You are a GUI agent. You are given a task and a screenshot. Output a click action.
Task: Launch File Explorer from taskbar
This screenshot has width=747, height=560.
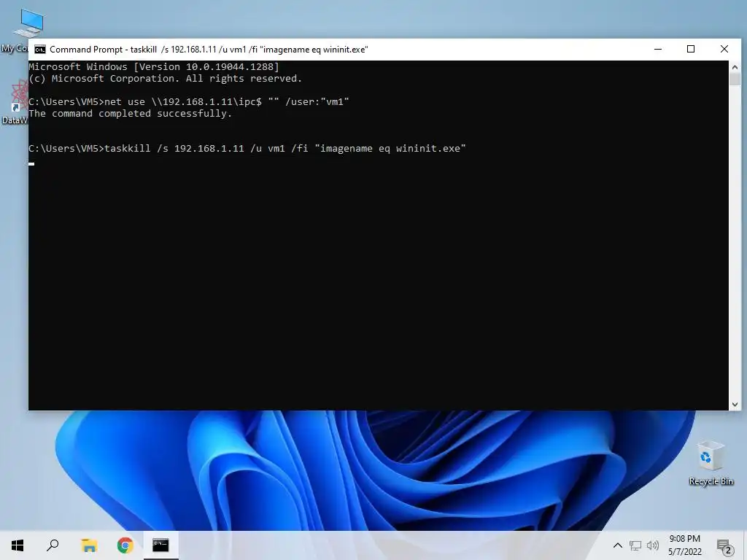pos(89,545)
